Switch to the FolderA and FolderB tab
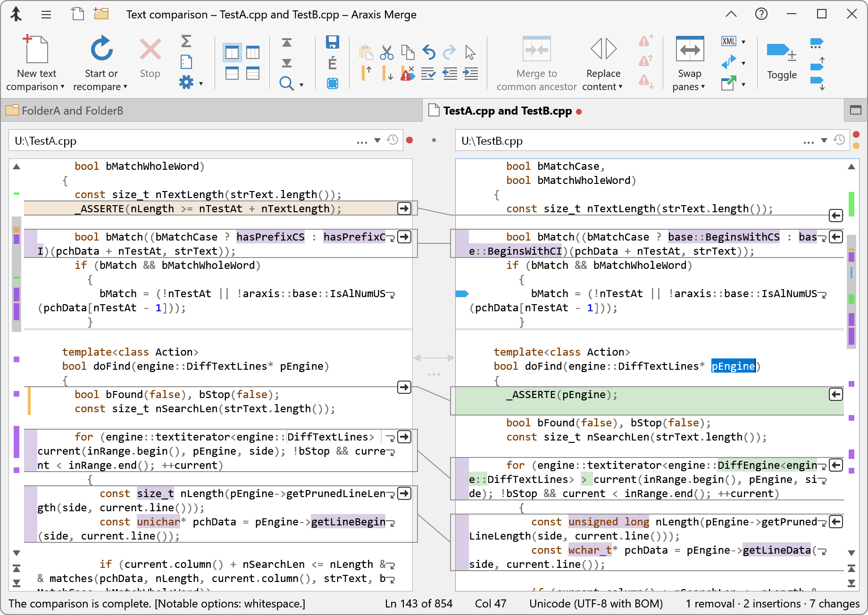This screenshot has height=615, width=868. [72, 110]
